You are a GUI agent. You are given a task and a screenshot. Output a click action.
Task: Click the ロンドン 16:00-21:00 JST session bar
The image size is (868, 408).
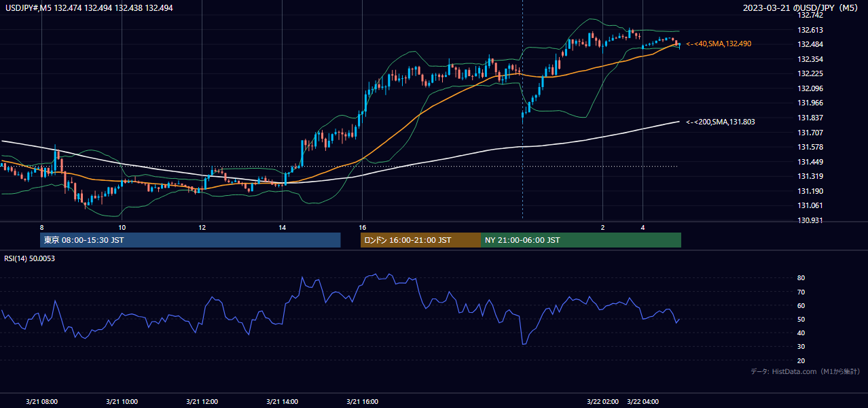tap(420, 240)
